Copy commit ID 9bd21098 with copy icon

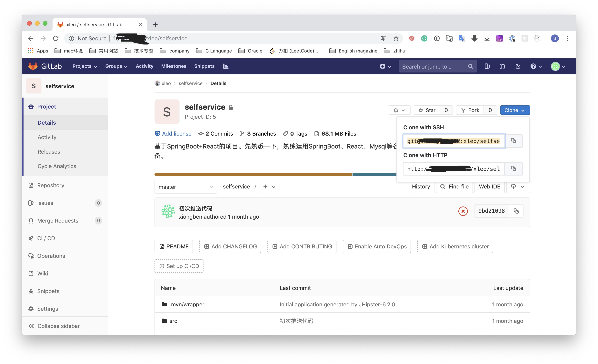516,211
